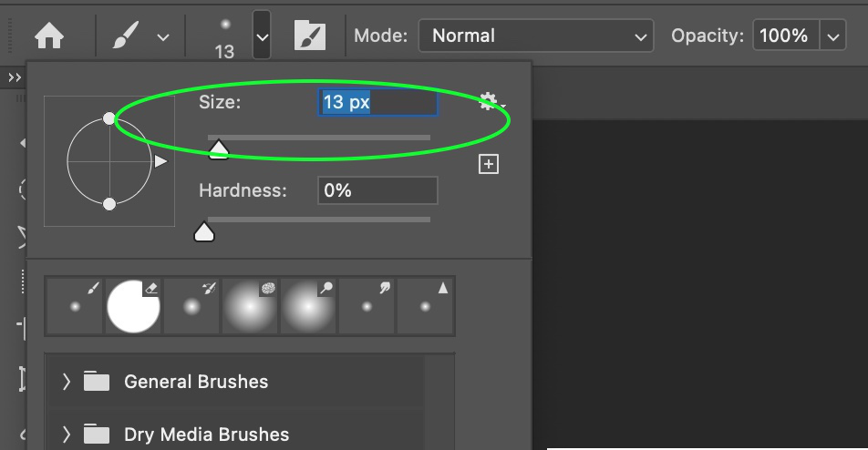Close the Brush Preset picker dropdown arrow

point(262,36)
